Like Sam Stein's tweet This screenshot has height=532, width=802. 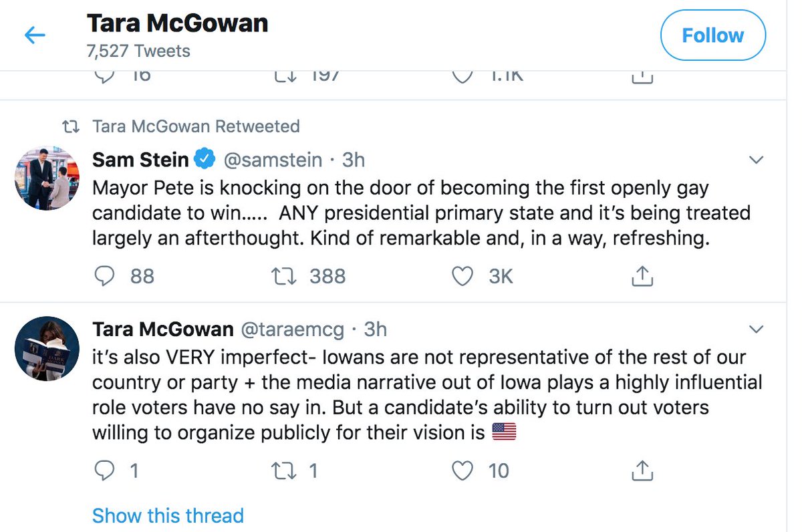tap(462, 276)
